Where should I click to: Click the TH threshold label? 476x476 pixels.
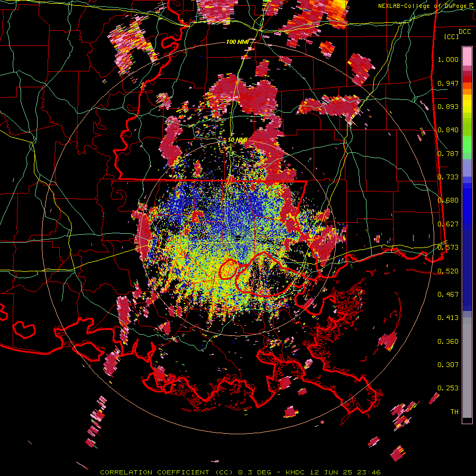pos(454,412)
